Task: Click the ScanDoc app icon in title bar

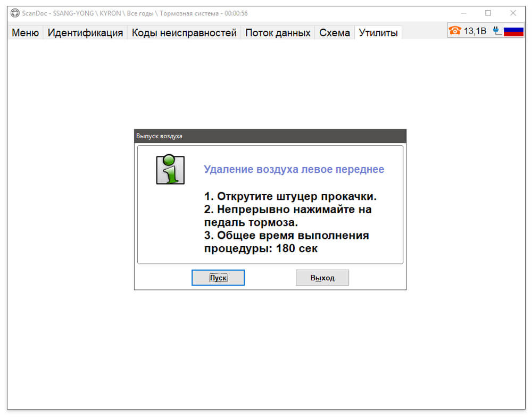Action: point(15,13)
